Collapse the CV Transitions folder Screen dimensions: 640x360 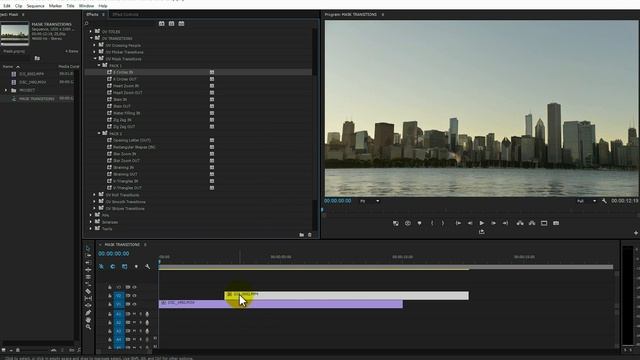coord(91,38)
